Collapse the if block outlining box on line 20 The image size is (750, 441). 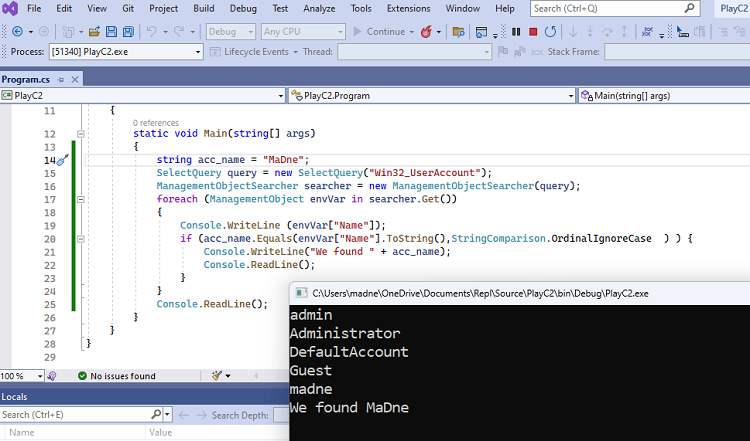(x=81, y=239)
